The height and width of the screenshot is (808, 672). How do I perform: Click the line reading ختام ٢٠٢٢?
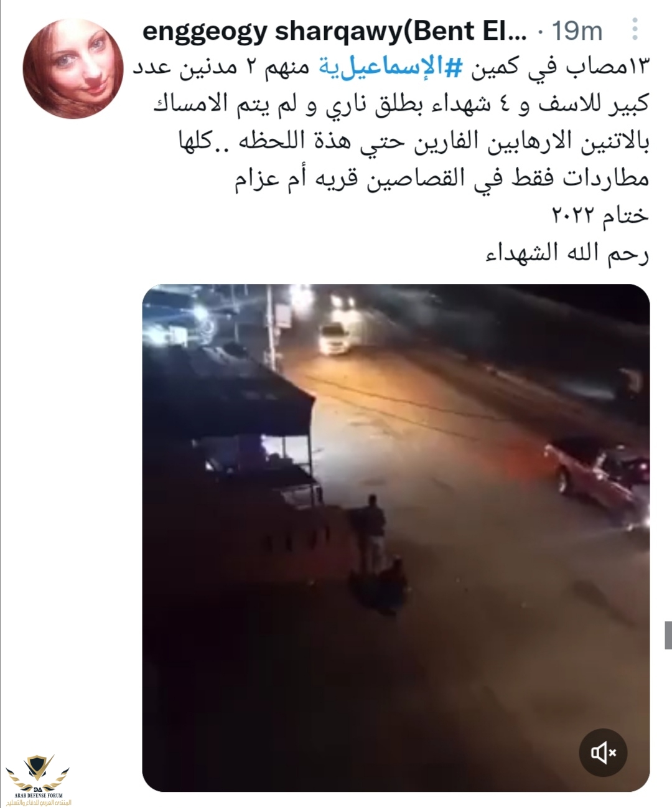601,215
